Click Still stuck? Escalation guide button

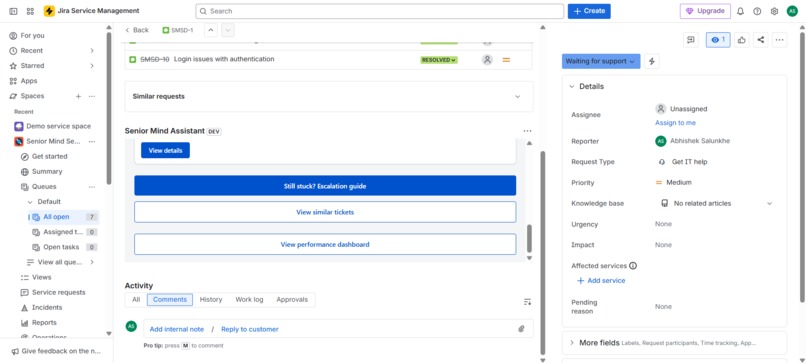tap(325, 186)
